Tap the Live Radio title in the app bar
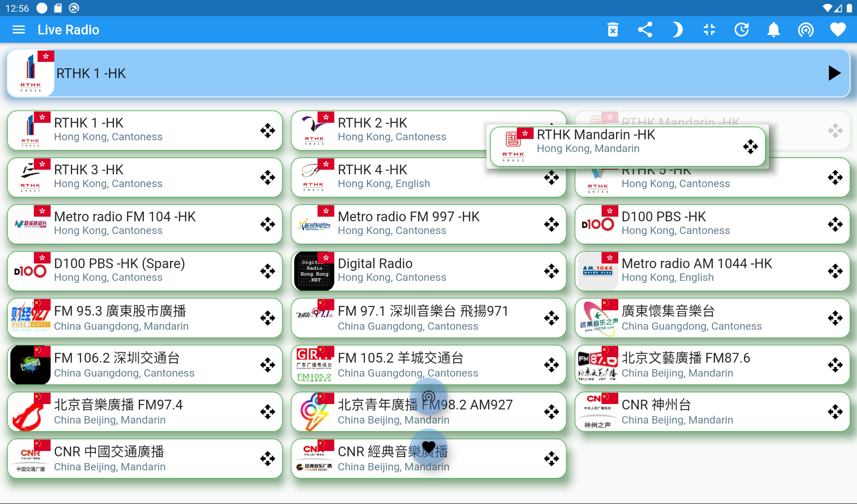The width and height of the screenshot is (857, 504). click(x=68, y=30)
